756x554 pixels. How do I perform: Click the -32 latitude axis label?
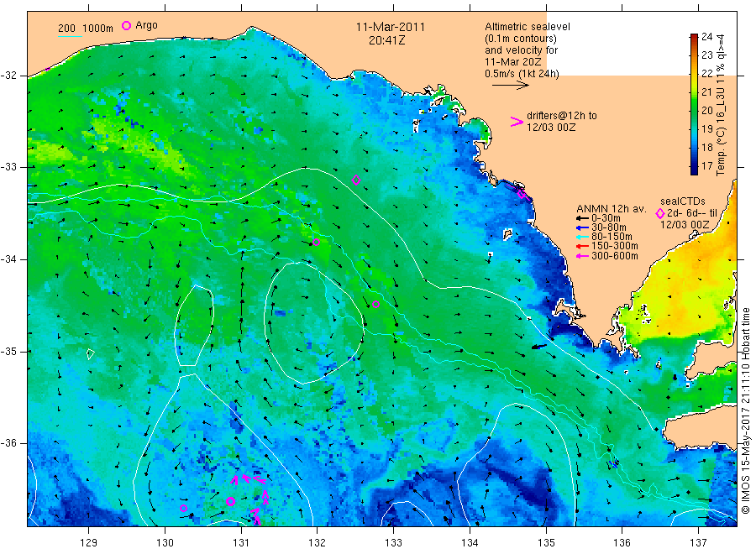(x=8, y=76)
